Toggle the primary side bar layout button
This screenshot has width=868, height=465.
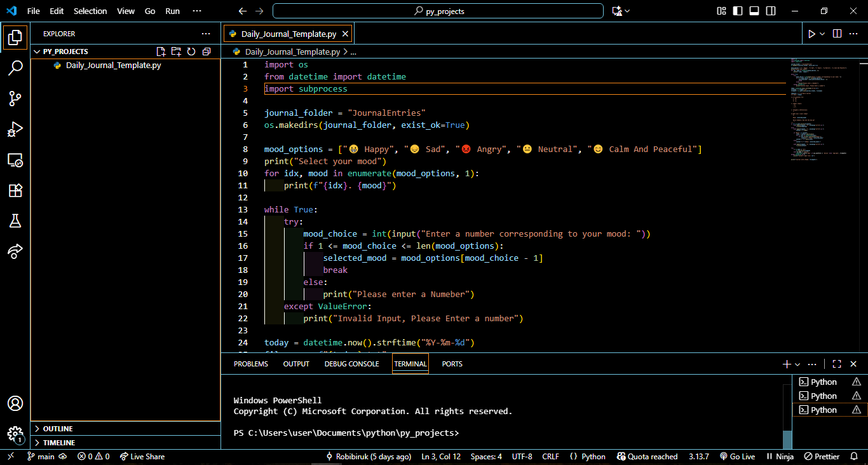(738, 11)
